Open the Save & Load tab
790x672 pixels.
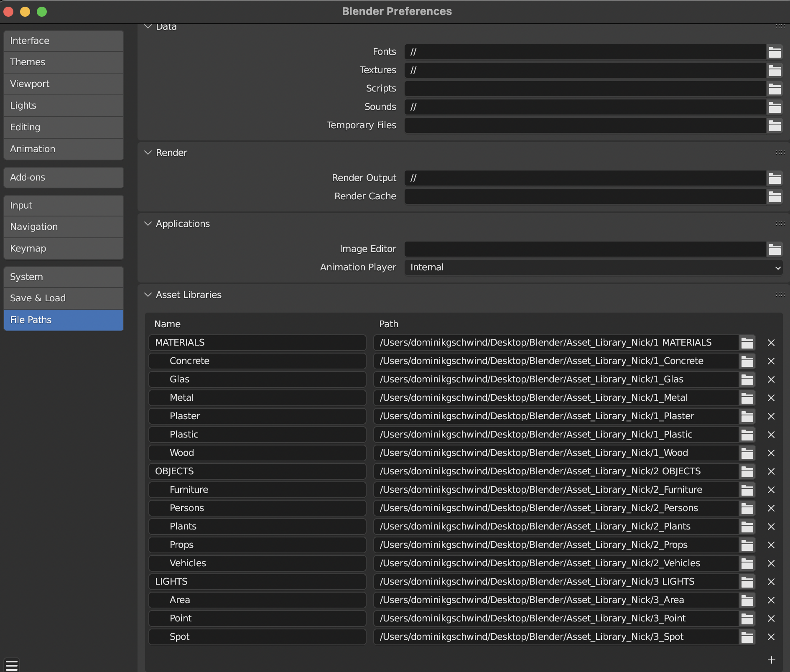[64, 298]
